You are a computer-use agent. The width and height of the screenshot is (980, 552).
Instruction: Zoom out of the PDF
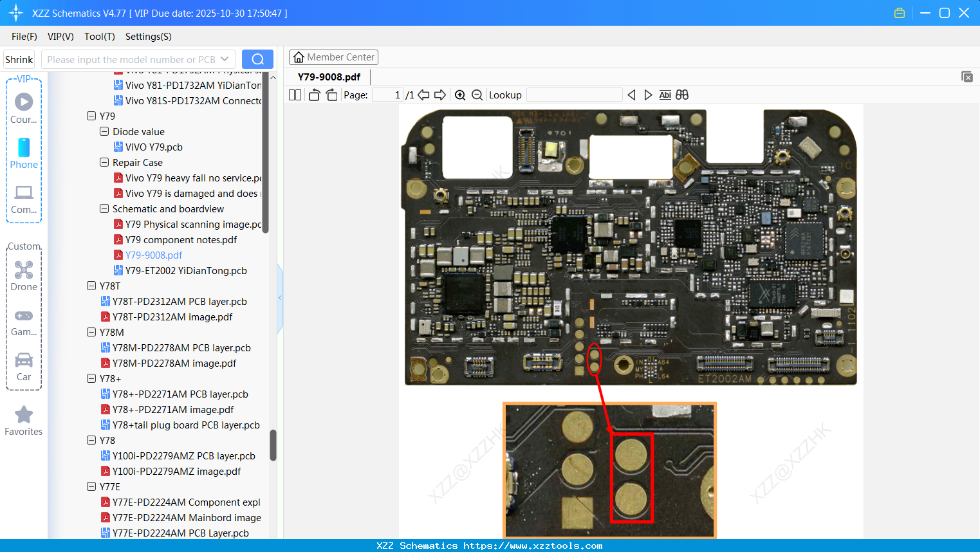point(477,95)
